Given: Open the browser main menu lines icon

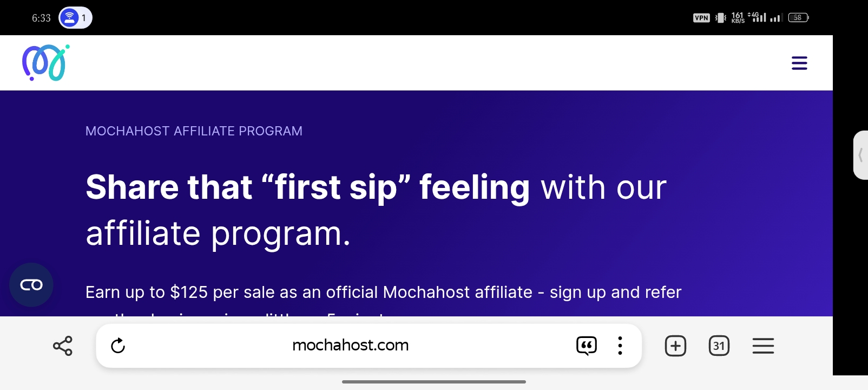Looking at the screenshot, I should click(x=763, y=346).
